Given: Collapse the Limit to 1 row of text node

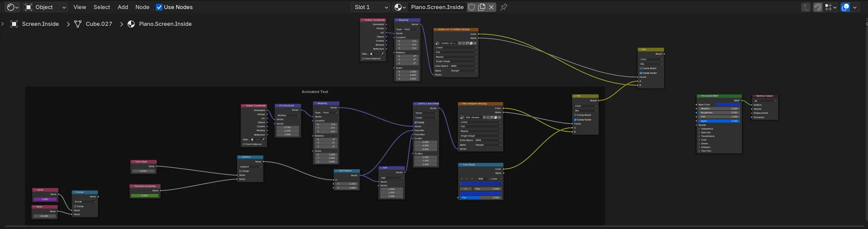Looking at the screenshot, I should [415, 104].
